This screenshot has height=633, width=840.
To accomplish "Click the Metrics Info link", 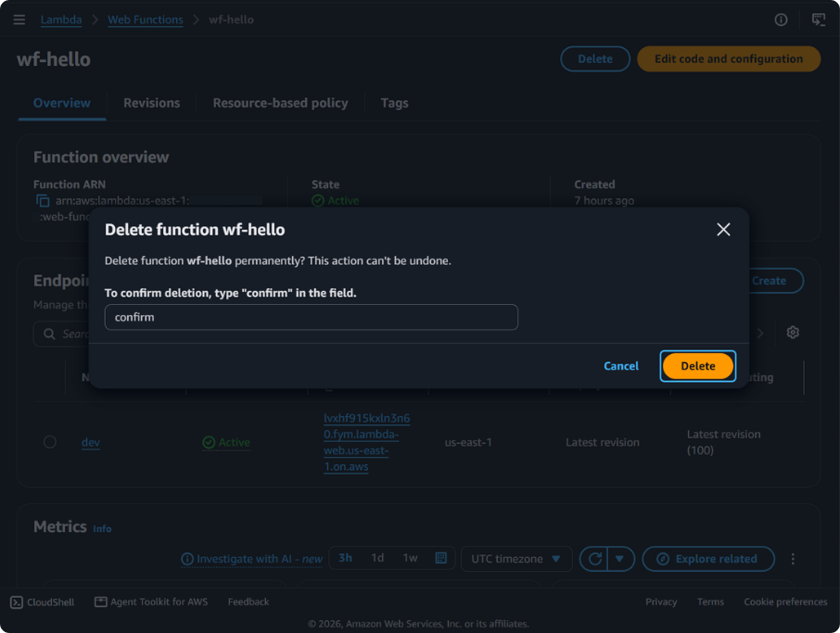I will [102, 528].
